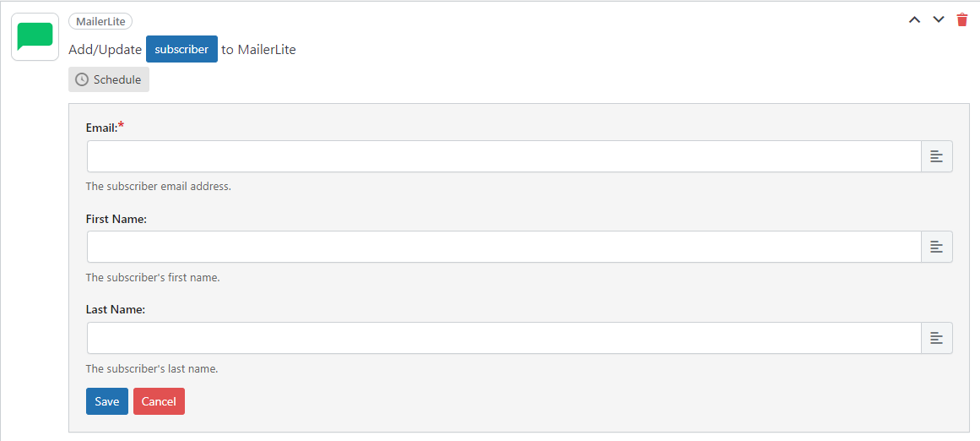This screenshot has width=980, height=441.
Task: Move the action down with the down chevron
Action: pyautogui.click(x=938, y=19)
